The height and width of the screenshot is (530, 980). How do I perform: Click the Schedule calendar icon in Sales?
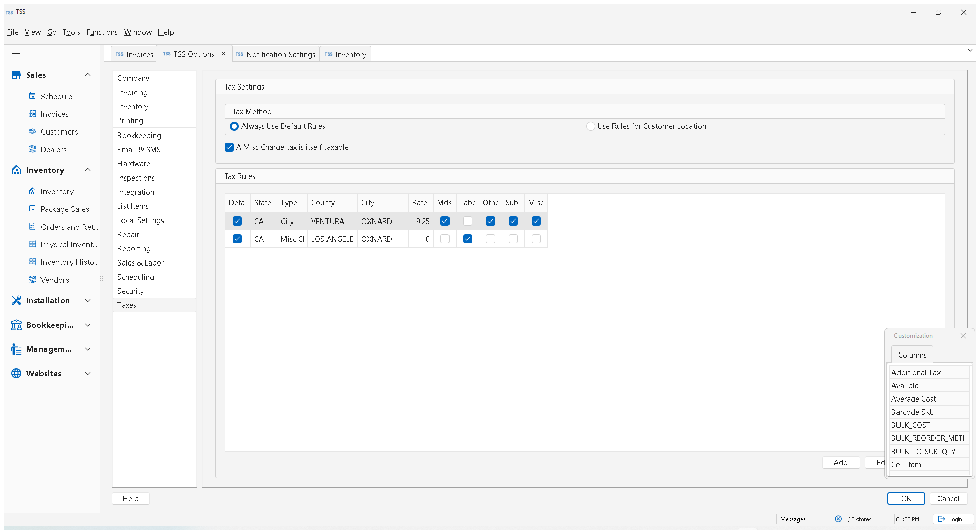pos(32,96)
